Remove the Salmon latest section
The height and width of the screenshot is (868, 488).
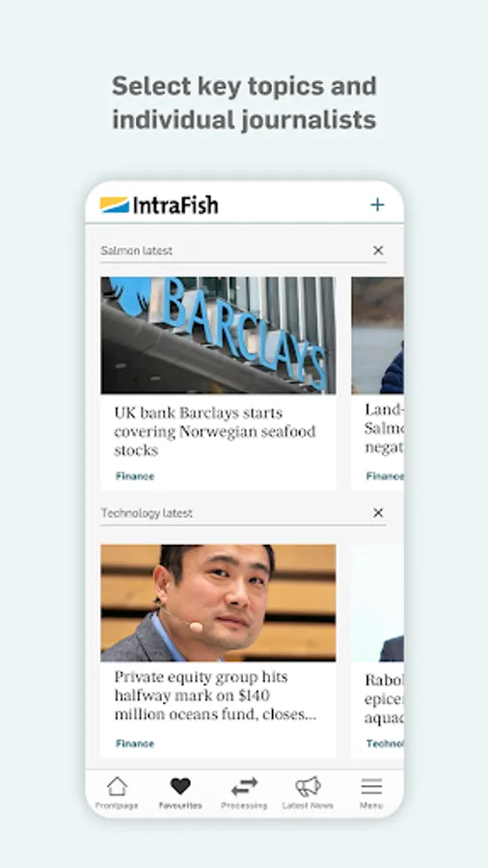378,250
